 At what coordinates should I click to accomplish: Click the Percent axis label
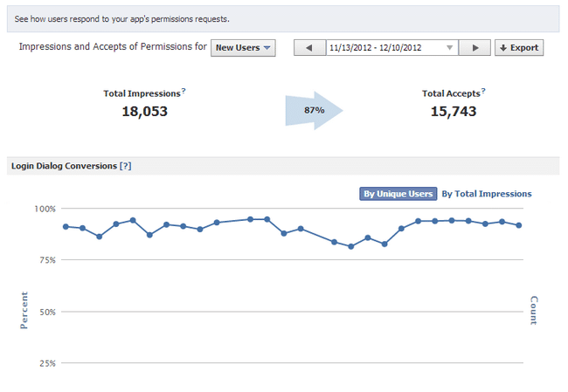pos(24,310)
